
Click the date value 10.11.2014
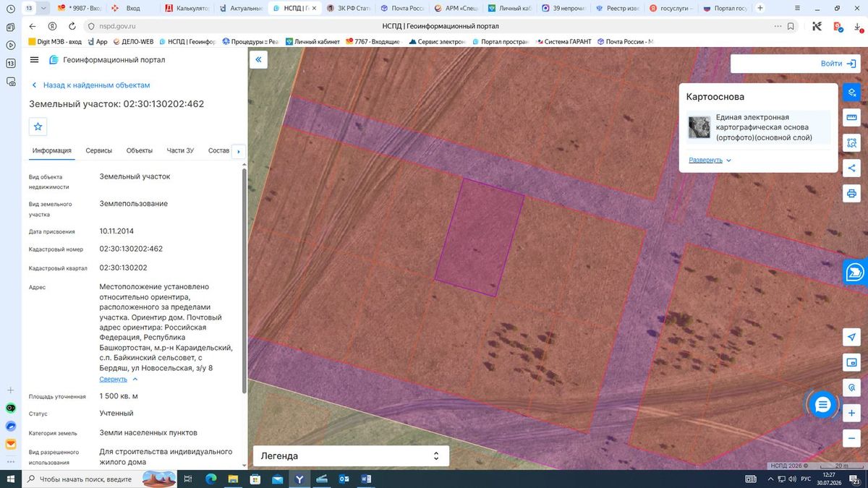coord(116,231)
